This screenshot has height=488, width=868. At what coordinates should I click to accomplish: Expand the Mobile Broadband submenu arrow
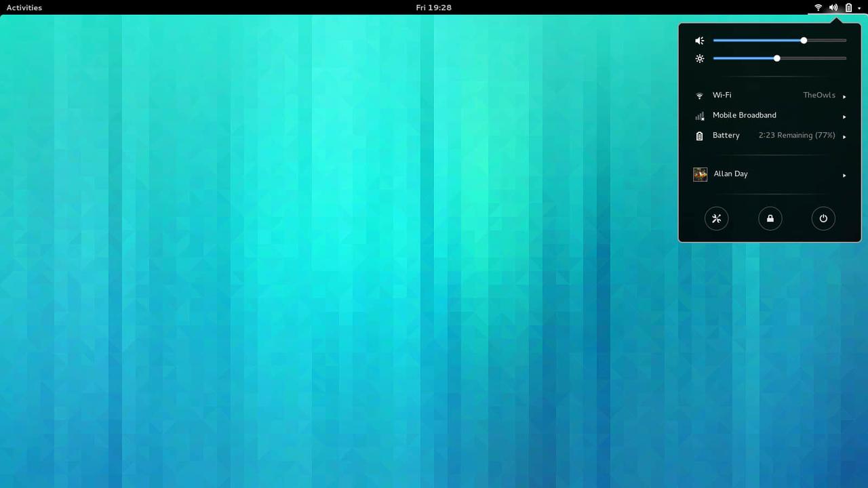point(844,117)
